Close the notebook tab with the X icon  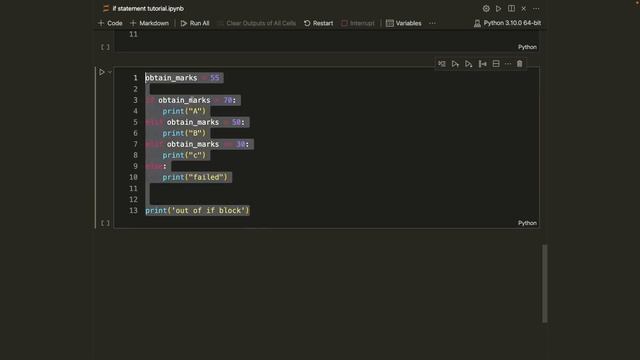[524, 9]
